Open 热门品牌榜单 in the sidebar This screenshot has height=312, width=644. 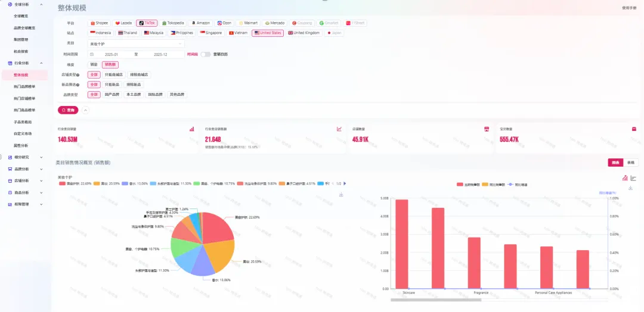pos(24,87)
